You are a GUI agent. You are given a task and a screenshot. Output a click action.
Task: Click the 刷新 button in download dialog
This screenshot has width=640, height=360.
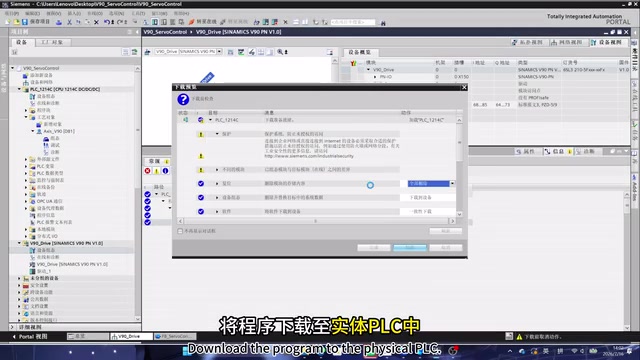point(446,231)
